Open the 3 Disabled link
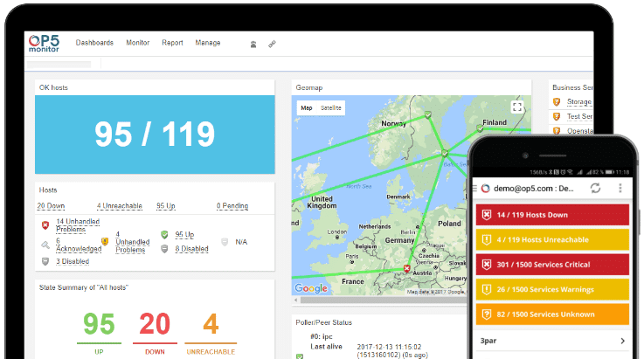Screen dimensions: 644x359 (73, 261)
